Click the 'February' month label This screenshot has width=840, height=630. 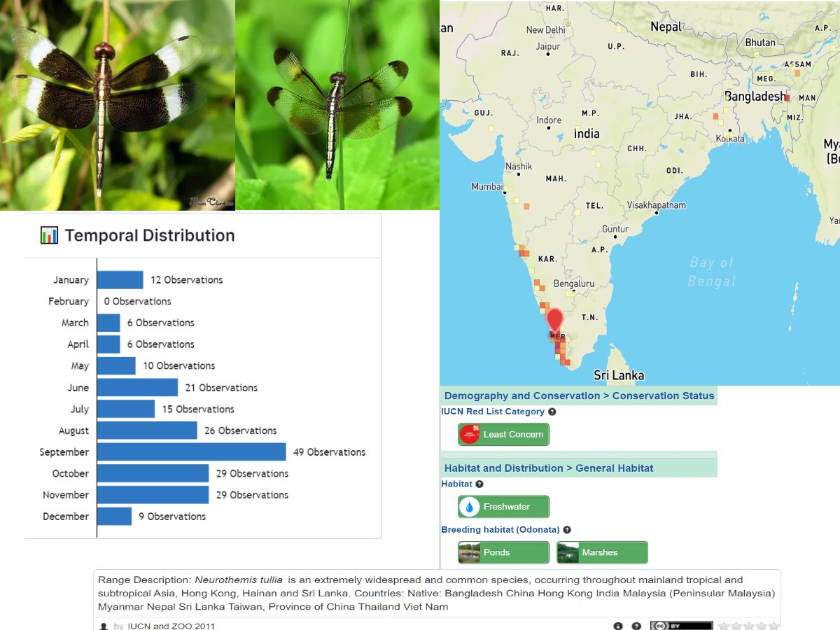tap(69, 301)
